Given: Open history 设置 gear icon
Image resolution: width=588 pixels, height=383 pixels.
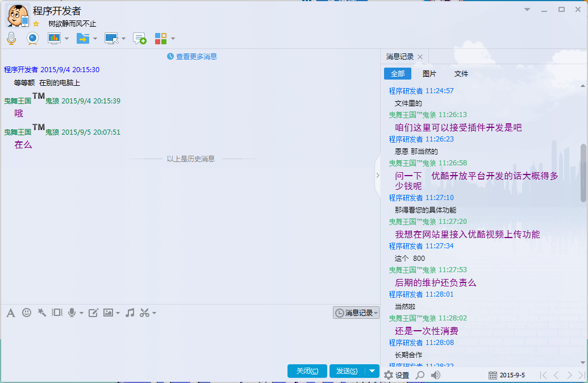Looking at the screenshot, I should [397, 375].
